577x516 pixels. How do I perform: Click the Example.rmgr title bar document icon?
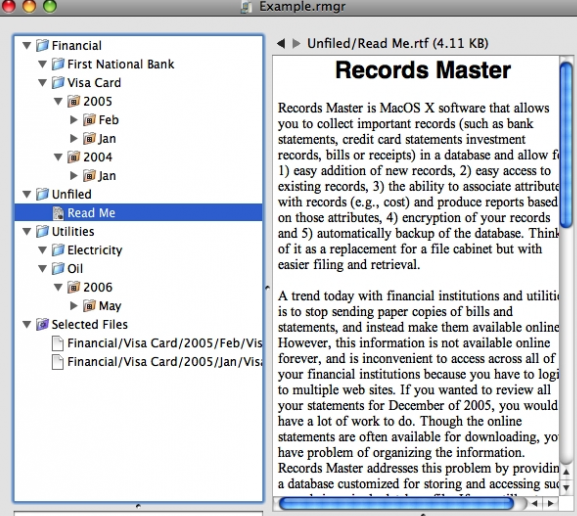(x=247, y=7)
